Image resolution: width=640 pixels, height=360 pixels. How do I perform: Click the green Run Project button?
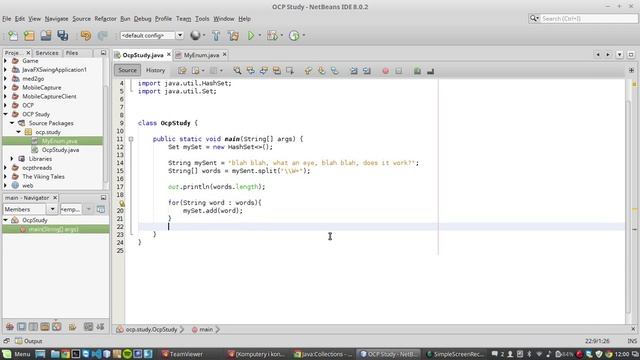pyautogui.click(x=251, y=36)
